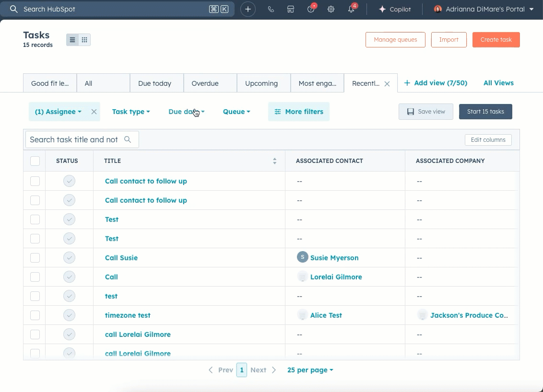
Task: Click the task search input field
Action: point(77,139)
